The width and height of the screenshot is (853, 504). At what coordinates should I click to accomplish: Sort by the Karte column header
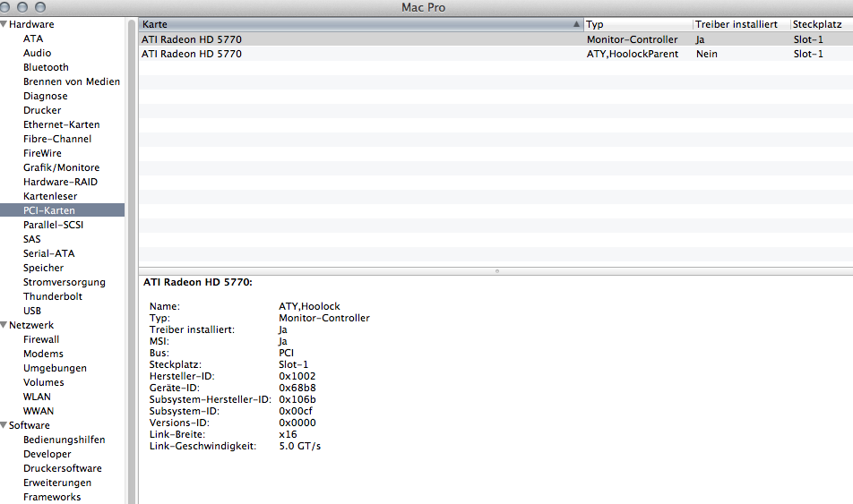tap(361, 24)
